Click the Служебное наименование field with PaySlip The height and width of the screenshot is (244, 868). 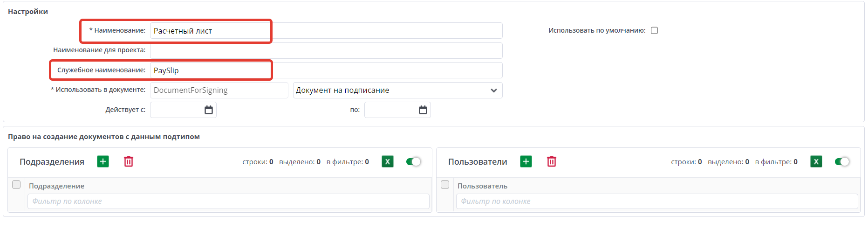pyautogui.click(x=326, y=70)
